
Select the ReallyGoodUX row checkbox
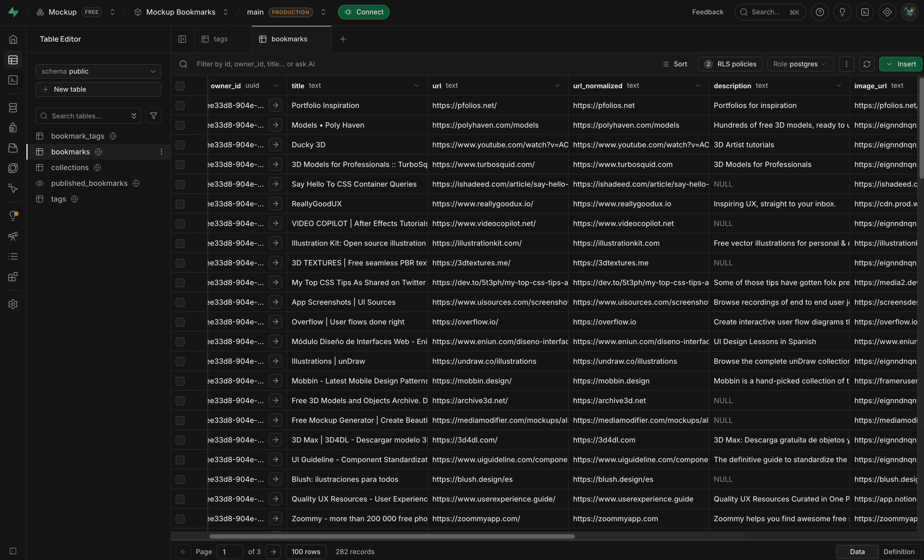pos(180,204)
